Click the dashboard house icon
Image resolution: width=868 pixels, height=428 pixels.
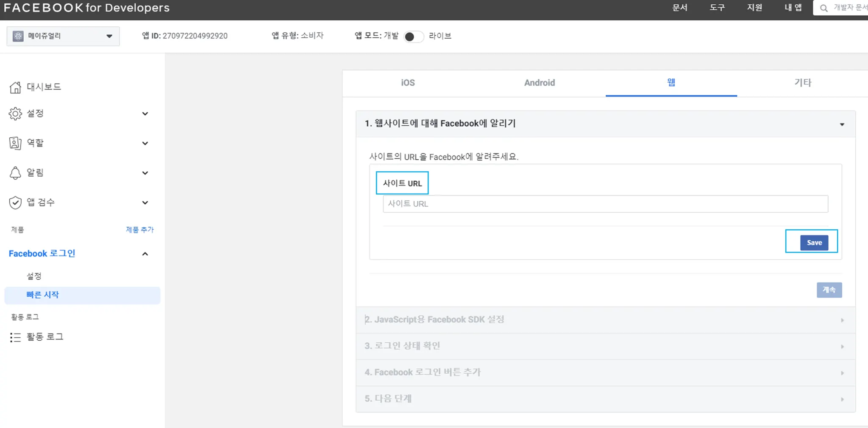click(15, 87)
